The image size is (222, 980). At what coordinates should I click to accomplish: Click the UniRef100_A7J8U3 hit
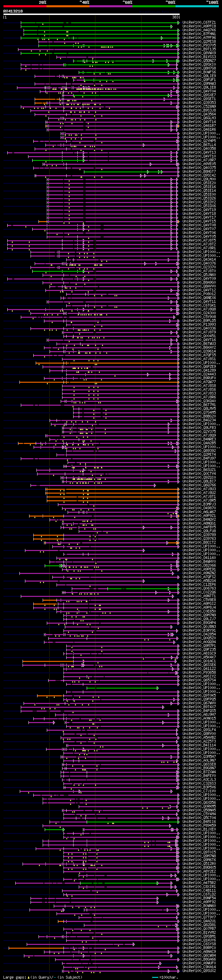199,489
